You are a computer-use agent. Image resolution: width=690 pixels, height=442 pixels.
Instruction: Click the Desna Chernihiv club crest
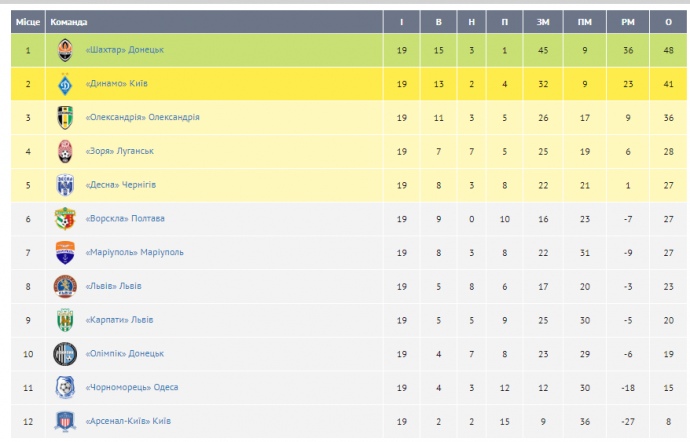[x=65, y=185]
